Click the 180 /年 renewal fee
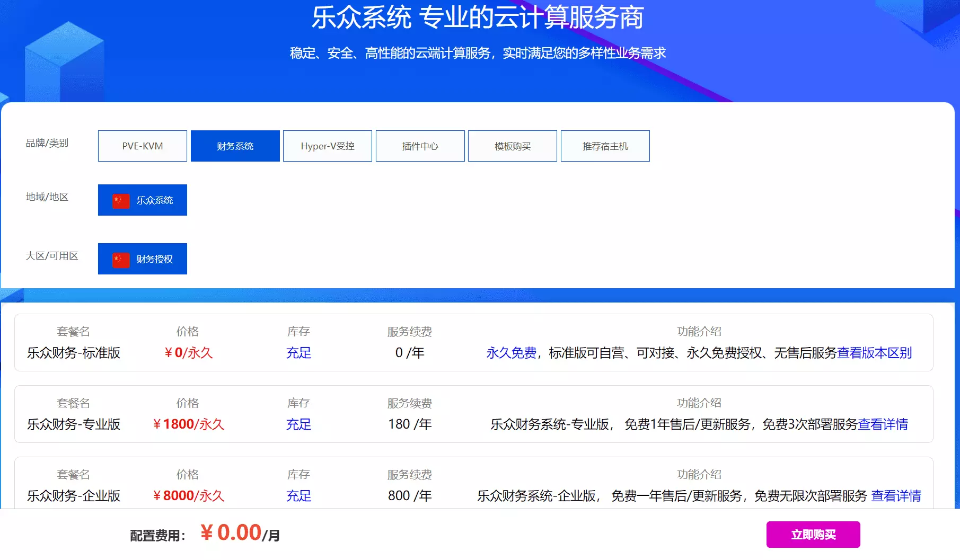 [x=410, y=424]
